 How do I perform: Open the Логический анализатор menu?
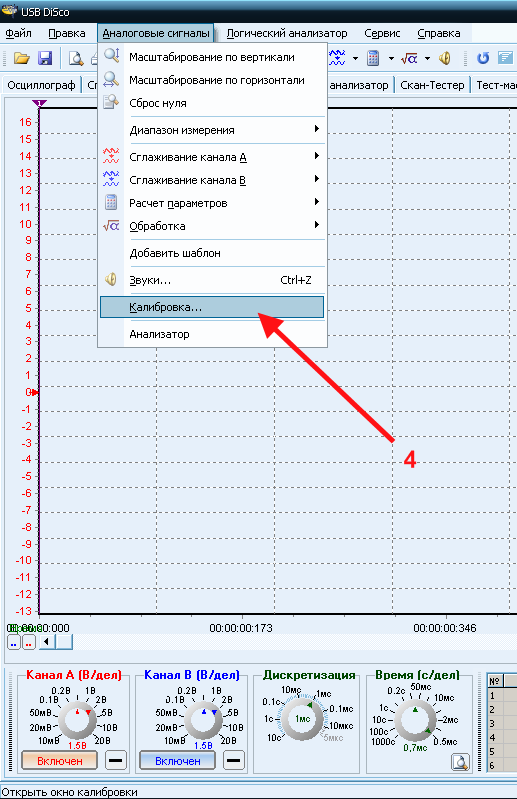pos(287,33)
